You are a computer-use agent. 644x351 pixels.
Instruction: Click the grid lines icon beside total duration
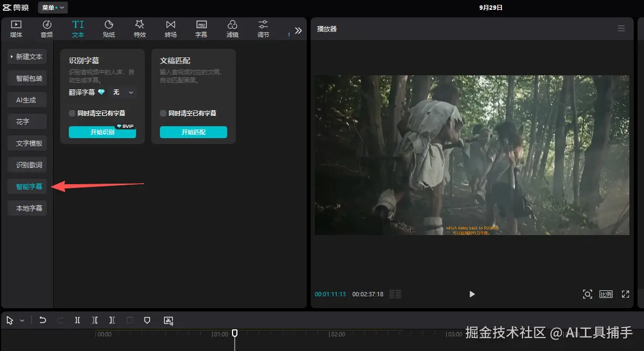[x=395, y=294]
